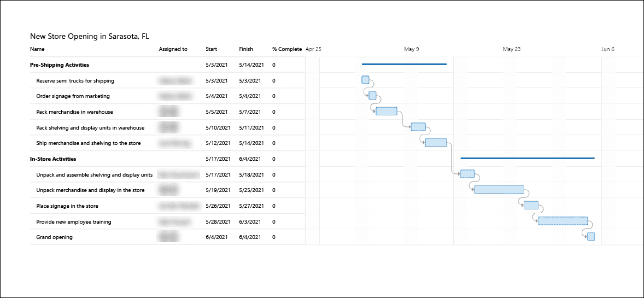Sort by the Name column header
644x298 pixels.
tap(37, 49)
